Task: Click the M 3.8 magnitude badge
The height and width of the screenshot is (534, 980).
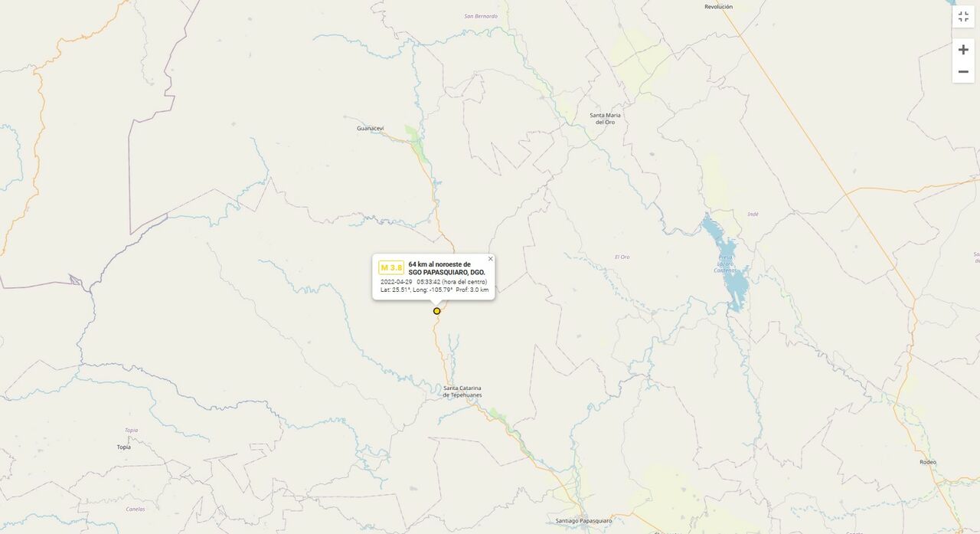Action: [391, 267]
